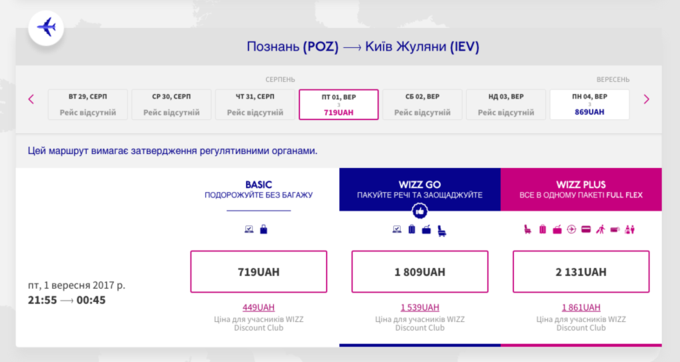Click the pink seat icon under WIZZ PLUS
Viewport: 680px width, 362px height.
click(x=527, y=229)
